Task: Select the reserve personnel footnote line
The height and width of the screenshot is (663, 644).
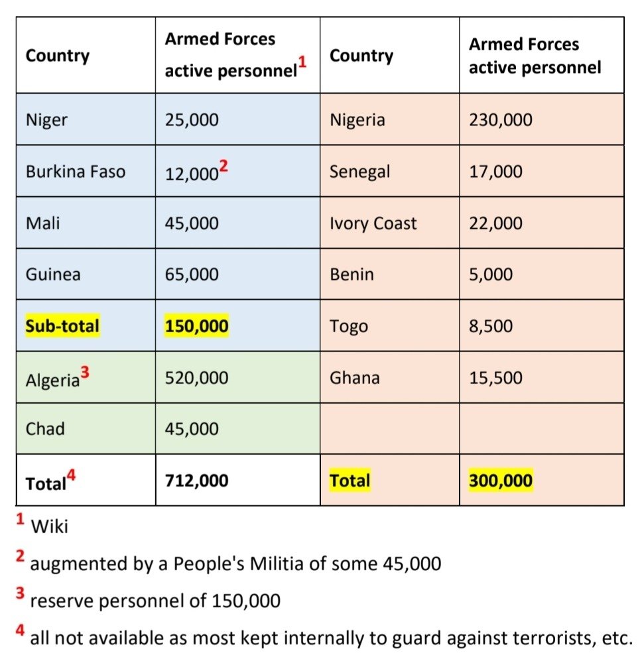Action: click(x=155, y=601)
